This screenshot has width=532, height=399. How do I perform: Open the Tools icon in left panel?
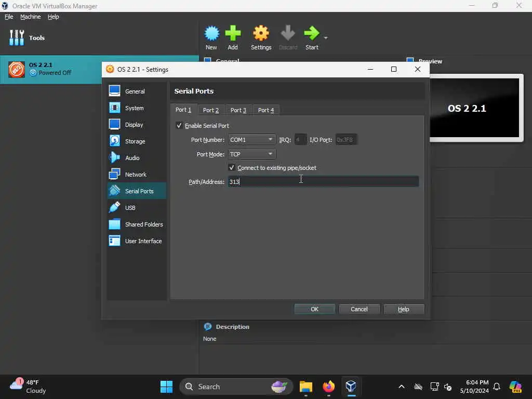point(17,37)
